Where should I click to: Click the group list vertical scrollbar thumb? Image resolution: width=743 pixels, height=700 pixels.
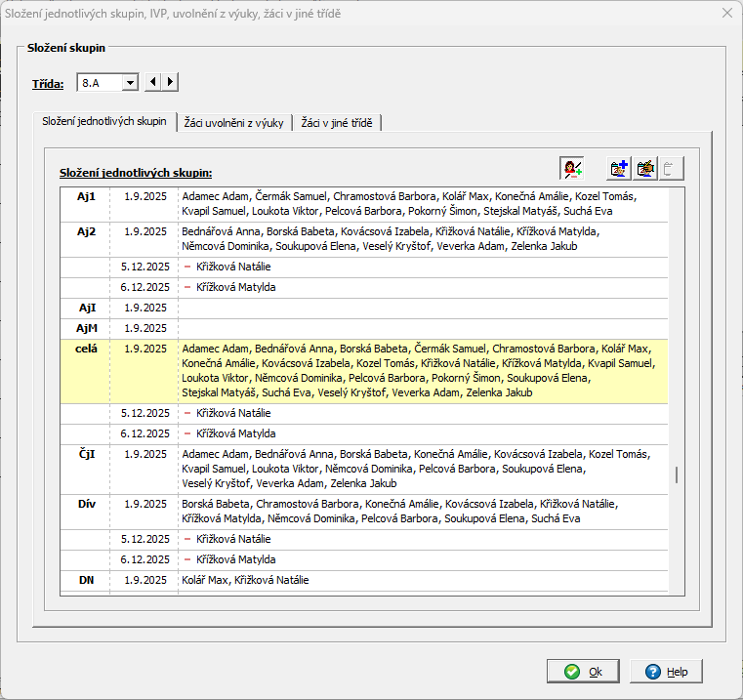tap(676, 475)
